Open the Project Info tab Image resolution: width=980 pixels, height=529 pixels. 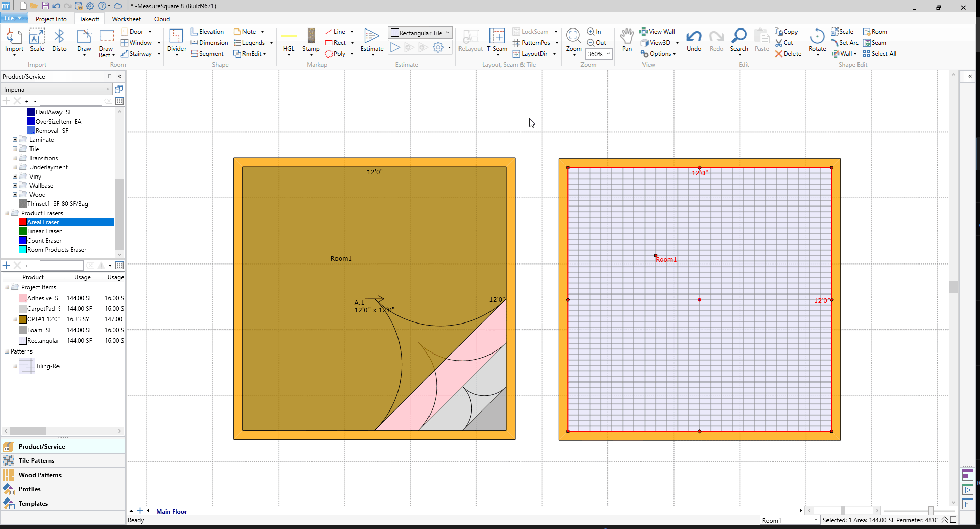click(x=51, y=19)
